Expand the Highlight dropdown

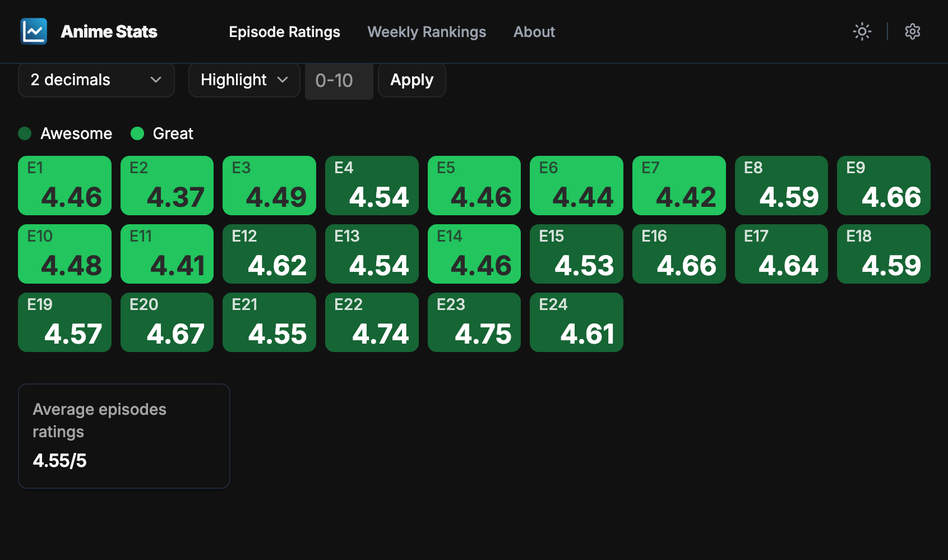244,80
